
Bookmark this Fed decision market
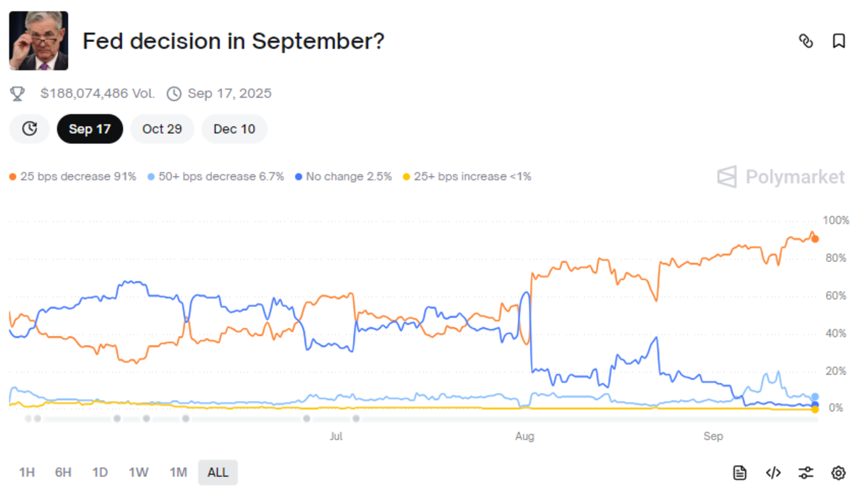point(838,41)
